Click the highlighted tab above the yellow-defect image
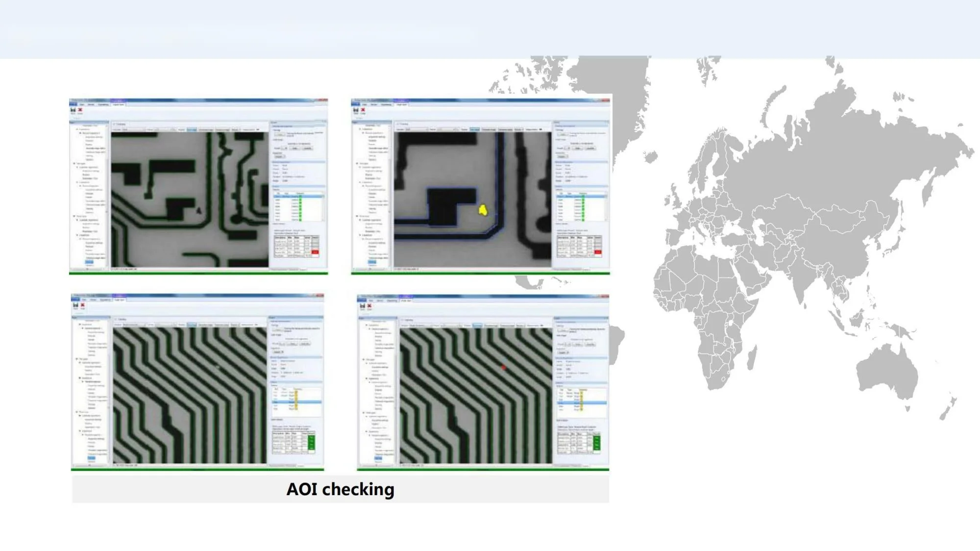Screen dimensions: 980x551 click(474, 129)
